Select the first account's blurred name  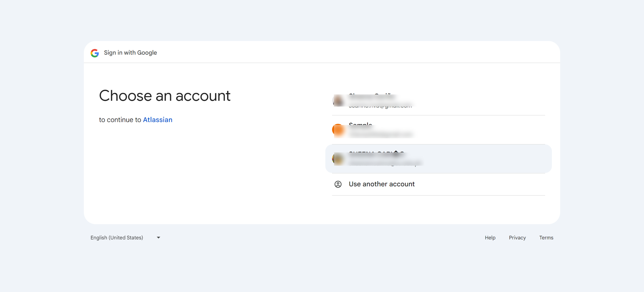372,96
